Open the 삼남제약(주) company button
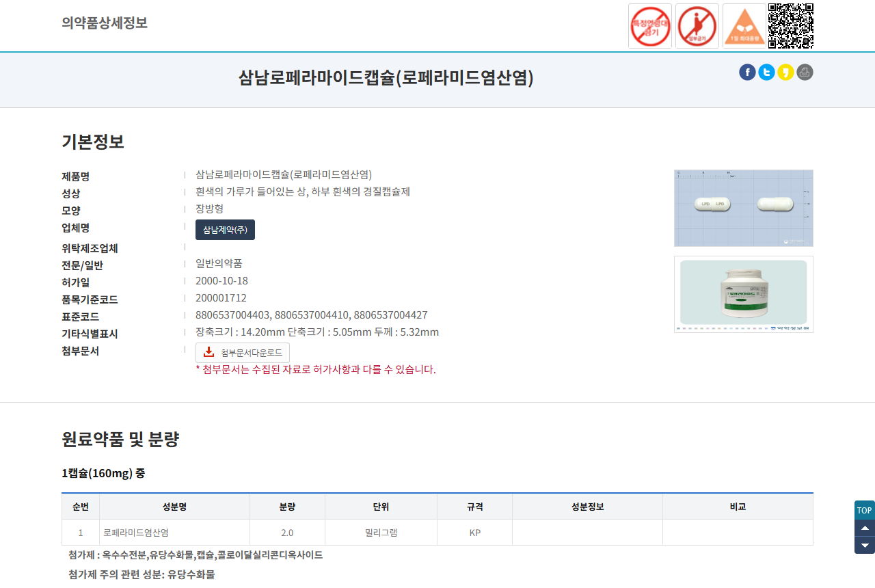The height and width of the screenshot is (588, 875). click(x=225, y=230)
